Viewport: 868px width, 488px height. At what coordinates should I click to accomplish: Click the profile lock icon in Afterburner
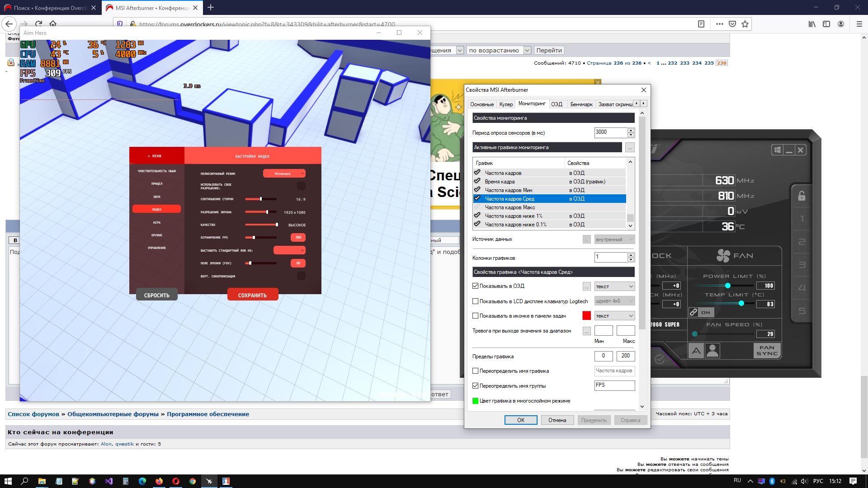tap(802, 196)
